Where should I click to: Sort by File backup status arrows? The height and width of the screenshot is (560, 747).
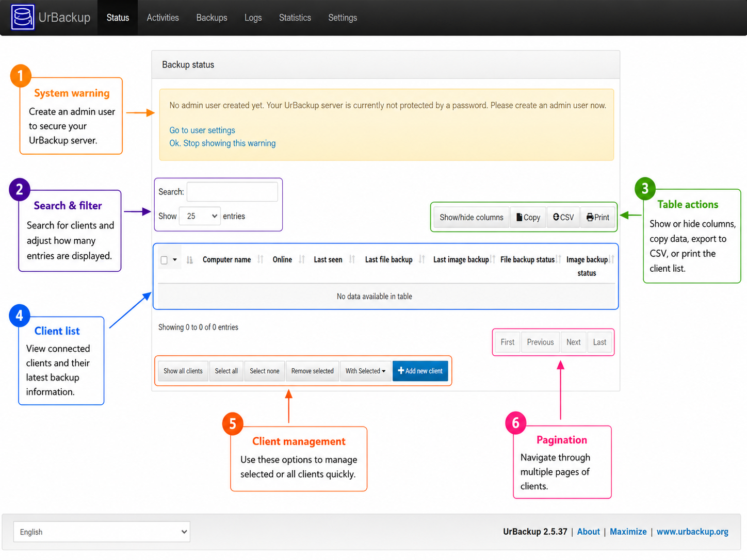pos(559,259)
